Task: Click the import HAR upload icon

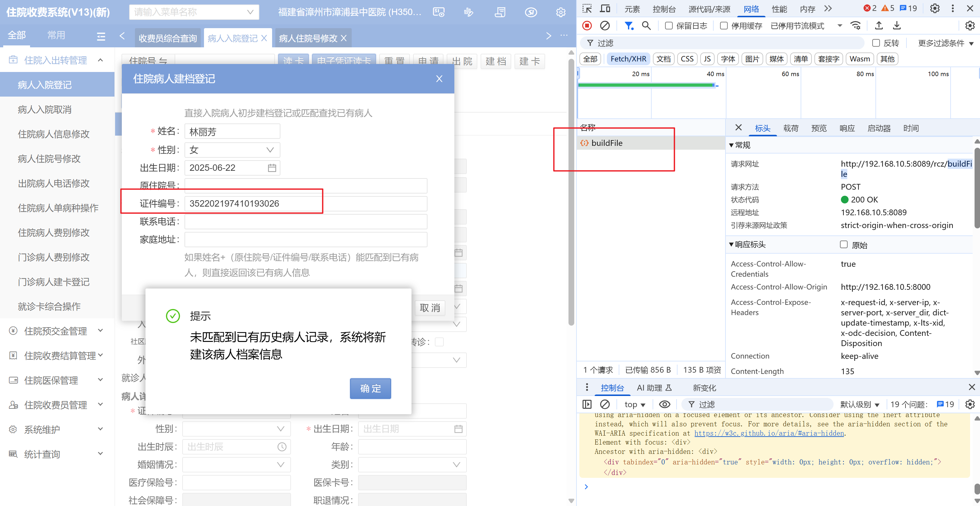Action: (x=878, y=26)
